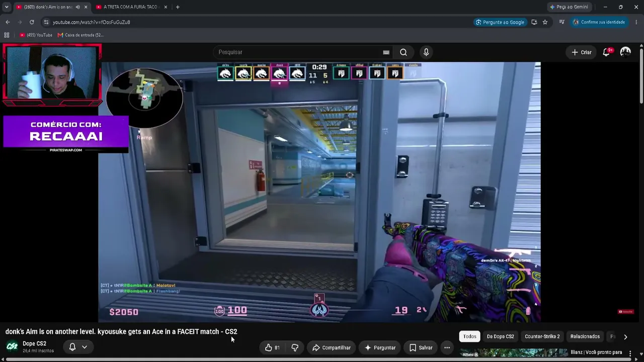Mute the donk's Aim tab audio icon
This screenshot has width=644, height=362.
pos(77,7)
